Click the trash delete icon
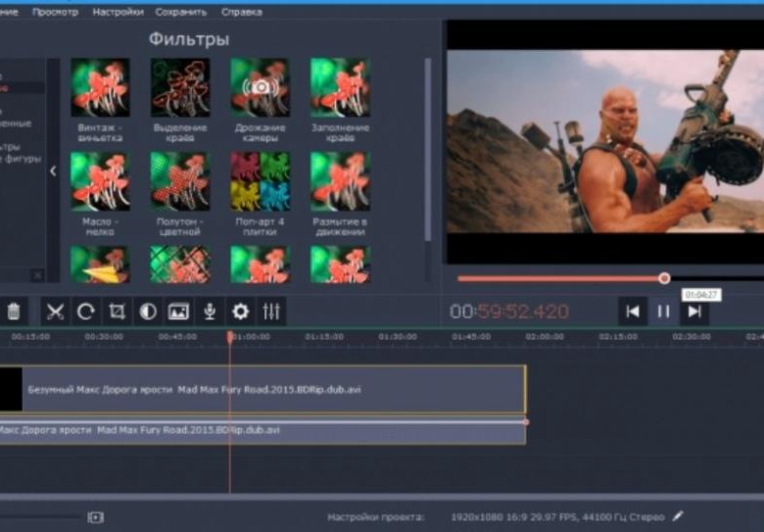The width and height of the screenshot is (764, 532). tap(14, 312)
